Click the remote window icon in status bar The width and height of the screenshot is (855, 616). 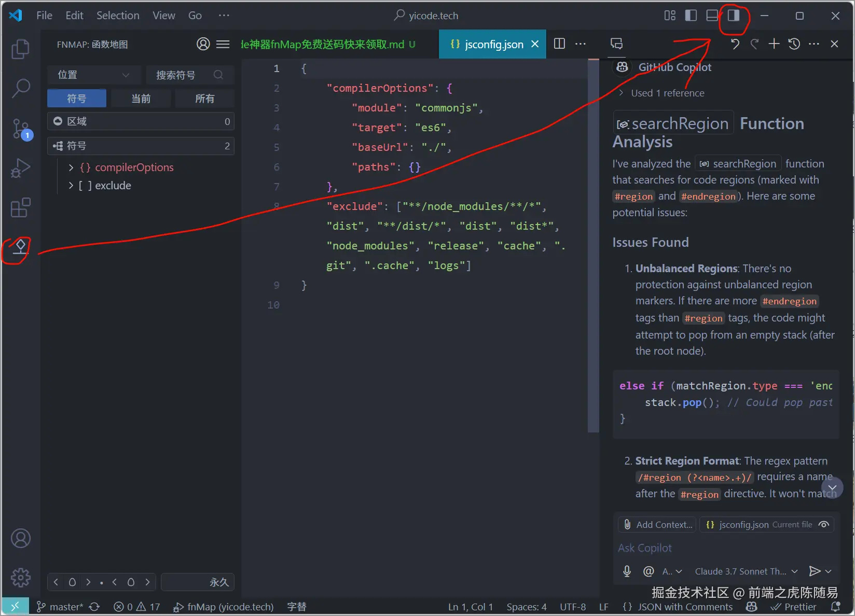click(x=15, y=607)
